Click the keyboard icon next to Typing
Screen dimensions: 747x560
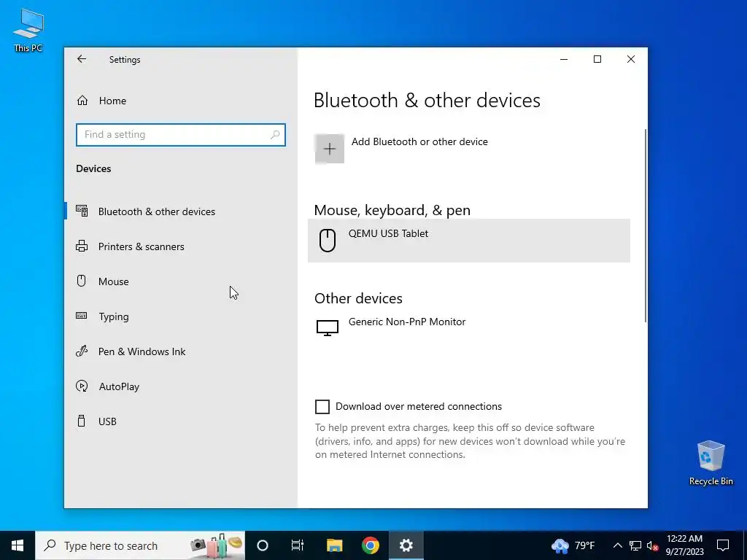point(82,315)
